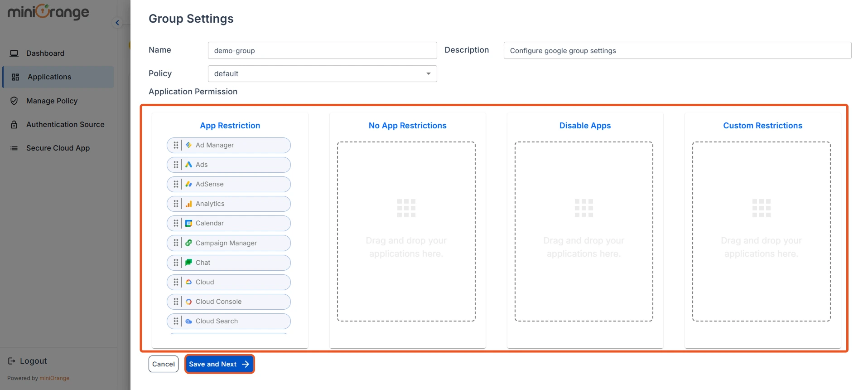Follow the miniOrange link in the footer
Image resolution: width=868 pixels, height=390 pixels.
pos(54,378)
